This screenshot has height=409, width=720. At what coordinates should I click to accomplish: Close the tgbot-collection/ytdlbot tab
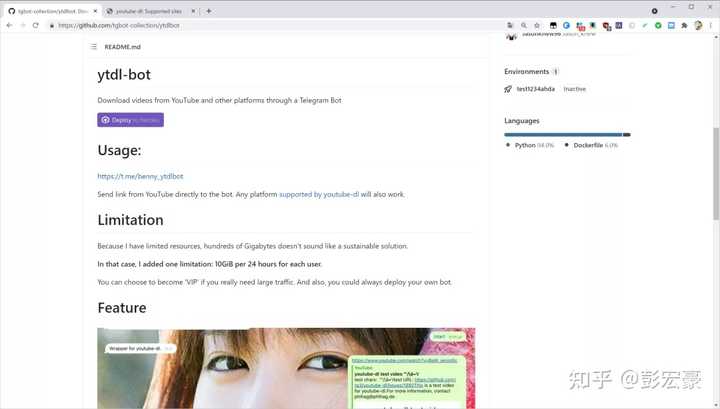point(96,11)
